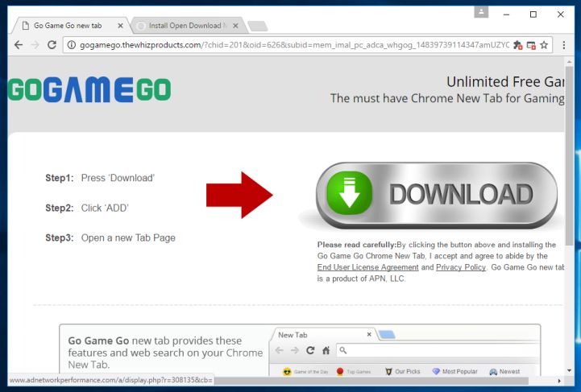The height and width of the screenshot is (392, 581).
Task: Click Game of the Day in preview
Action: [x=305, y=372]
